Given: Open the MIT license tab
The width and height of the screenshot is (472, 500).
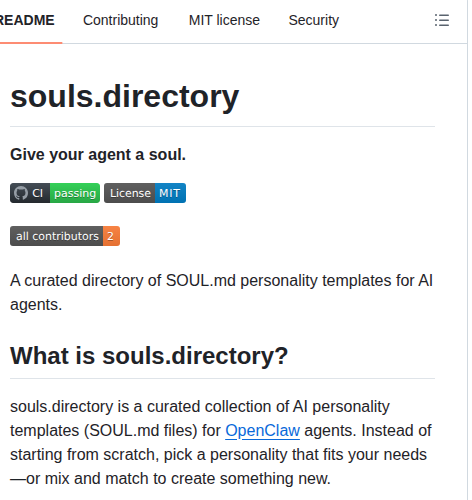Looking at the screenshot, I should click(x=224, y=20).
